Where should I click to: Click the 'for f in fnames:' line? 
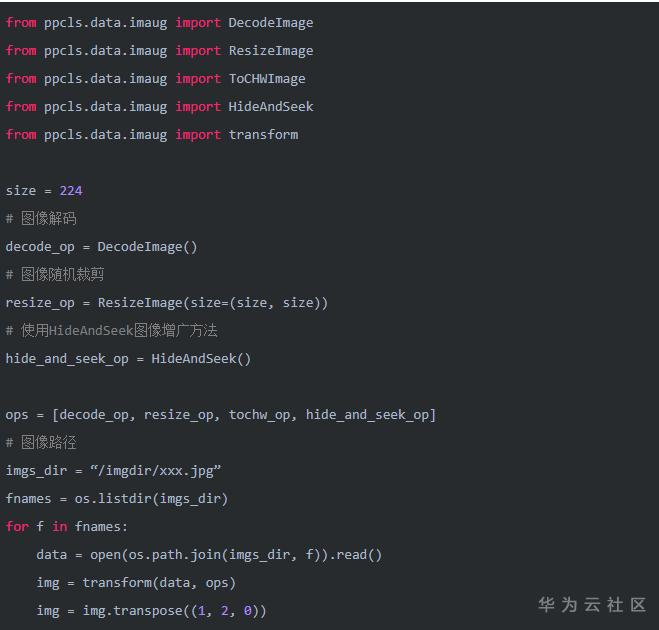[66, 527]
